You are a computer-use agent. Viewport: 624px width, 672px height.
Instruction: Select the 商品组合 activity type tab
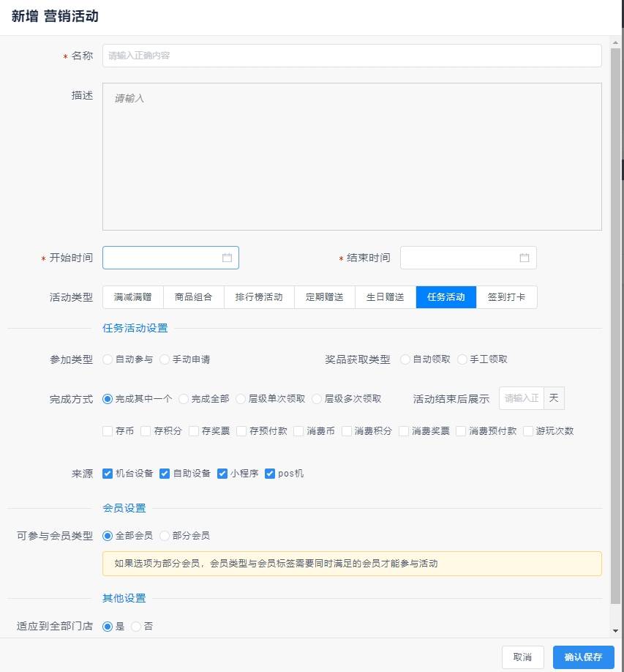pos(194,297)
